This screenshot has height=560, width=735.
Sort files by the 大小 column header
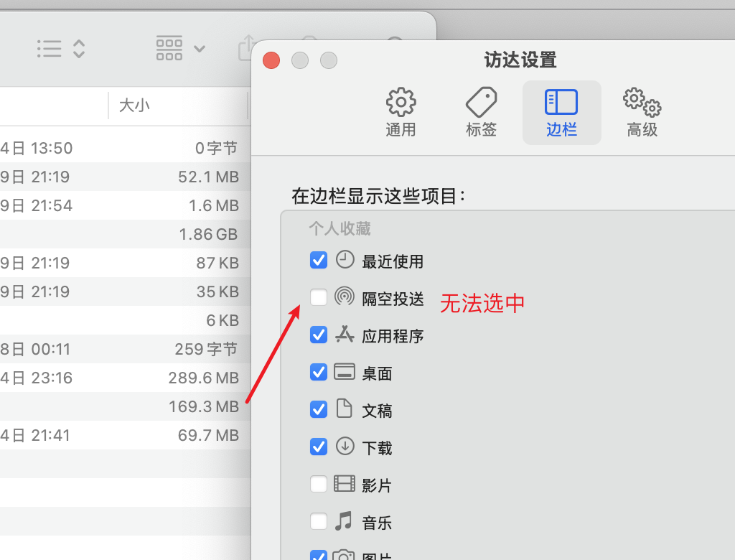pos(135,106)
